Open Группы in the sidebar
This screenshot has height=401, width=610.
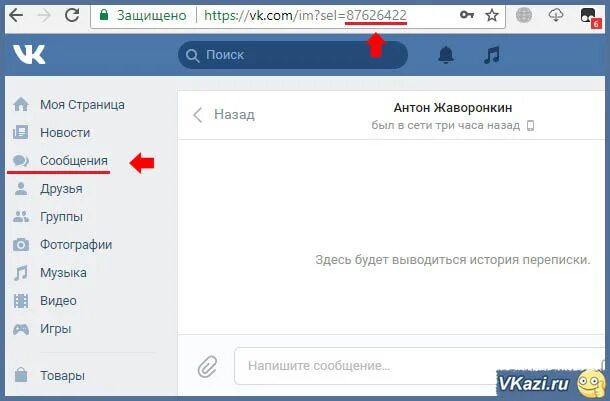point(61,217)
